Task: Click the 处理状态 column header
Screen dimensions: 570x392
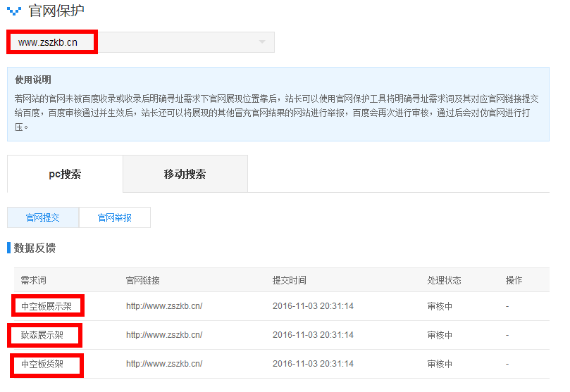Action: coord(444,280)
